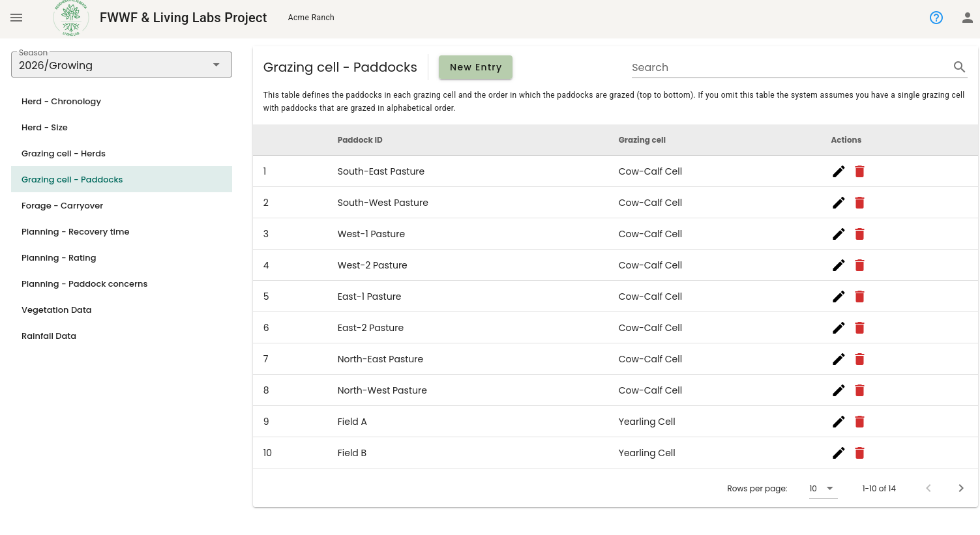The width and height of the screenshot is (980, 535).
Task: Click the search magnifier icon
Action: click(959, 66)
